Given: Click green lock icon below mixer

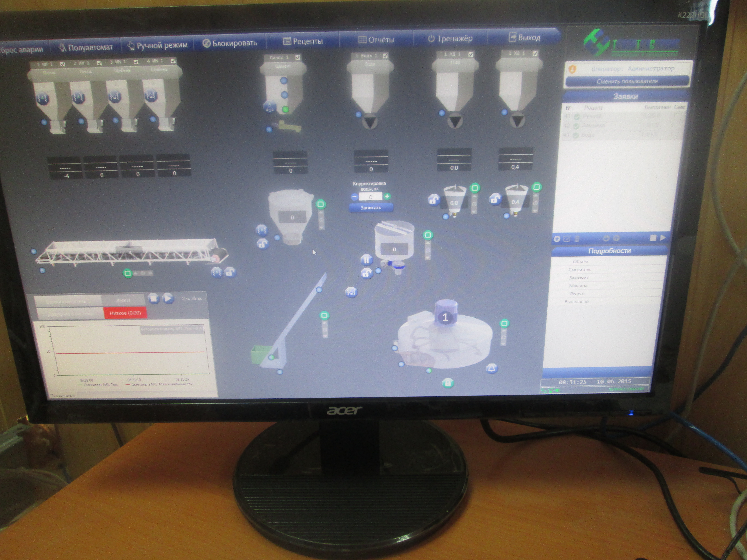Looking at the screenshot, I should point(448,383).
